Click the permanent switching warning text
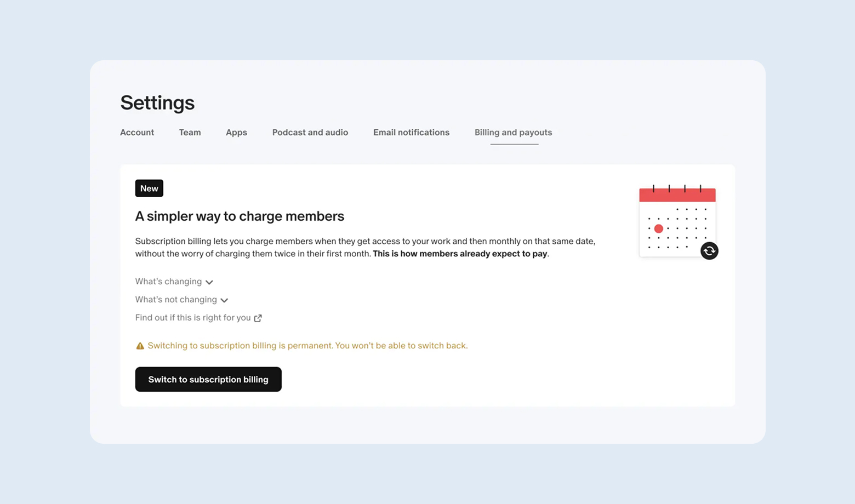This screenshot has height=504, width=855. click(307, 346)
